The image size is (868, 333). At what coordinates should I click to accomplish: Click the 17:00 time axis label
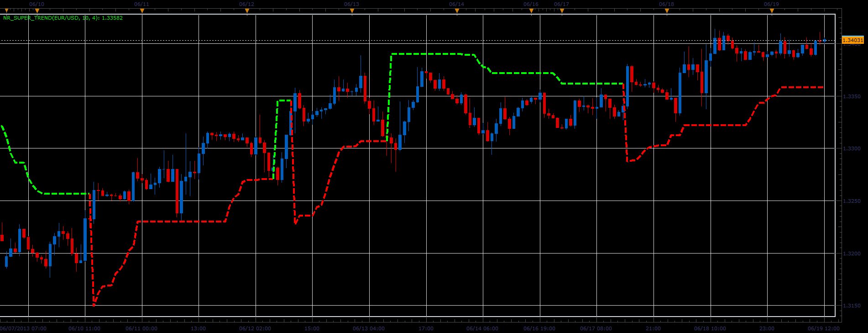tap(426, 328)
